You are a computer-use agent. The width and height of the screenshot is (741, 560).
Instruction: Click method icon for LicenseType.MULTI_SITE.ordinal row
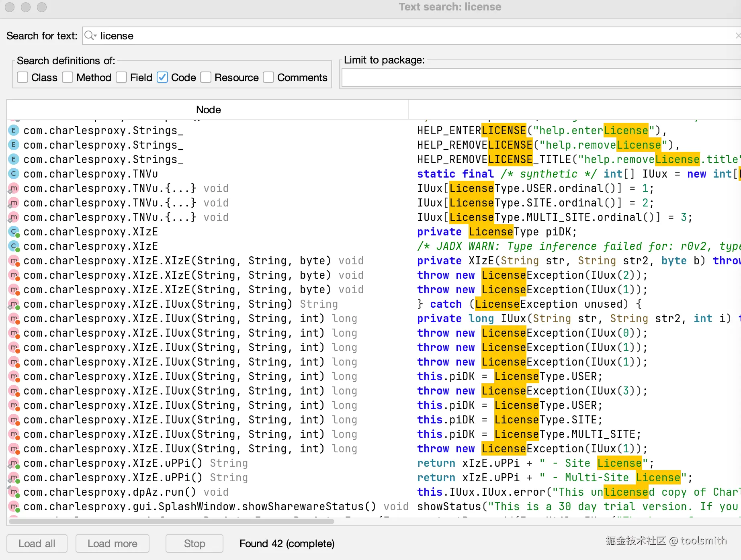(x=14, y=217)
